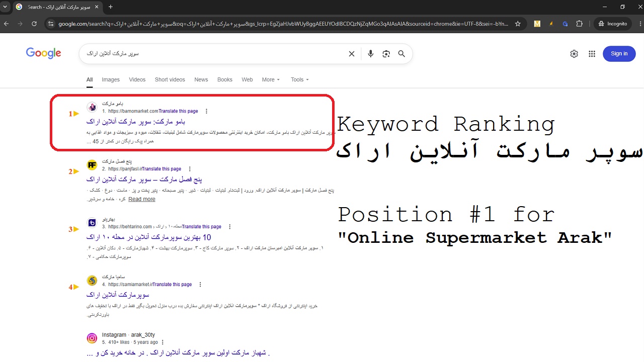Translate the behtarino.com result page
The height and width of the screenshot is (362, 644).
(202, 227)
